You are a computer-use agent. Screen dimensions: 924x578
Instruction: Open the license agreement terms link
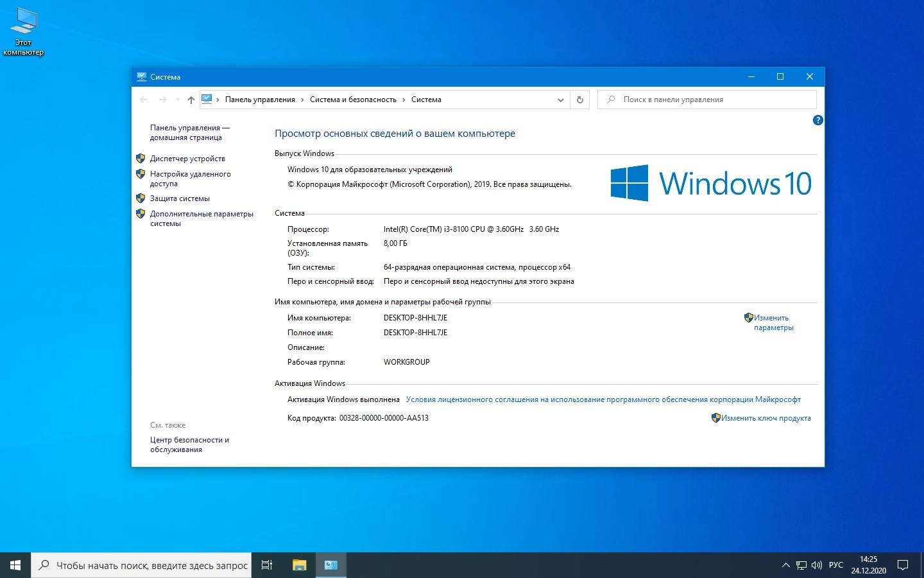click(603, 399)
